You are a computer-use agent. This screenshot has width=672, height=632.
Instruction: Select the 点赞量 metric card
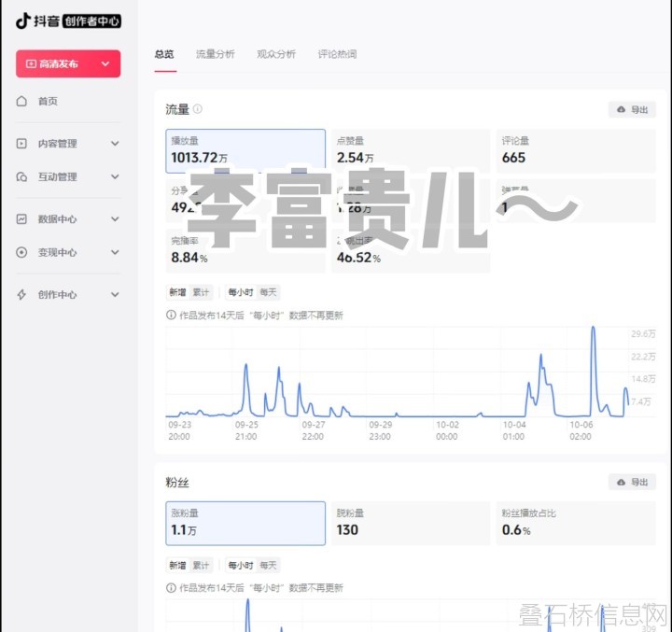[x=409, y=150]
